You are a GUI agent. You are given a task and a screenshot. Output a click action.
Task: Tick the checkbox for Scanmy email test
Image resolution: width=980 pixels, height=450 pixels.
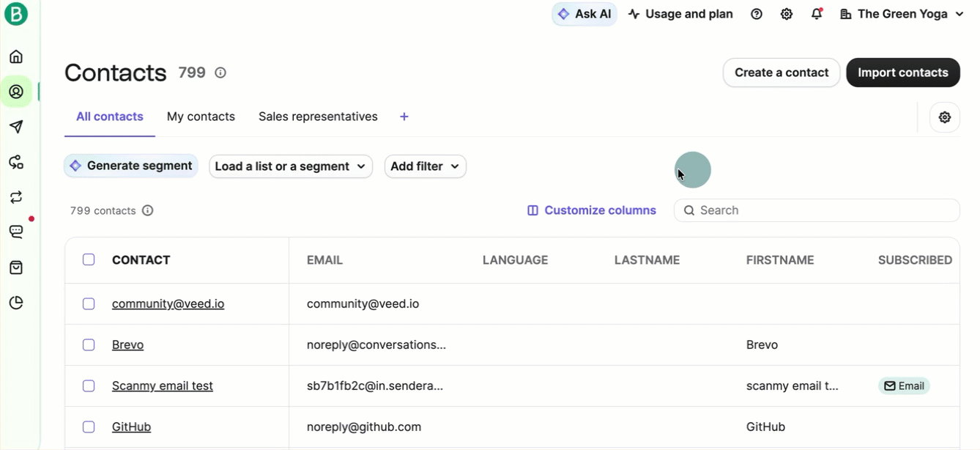89,386
